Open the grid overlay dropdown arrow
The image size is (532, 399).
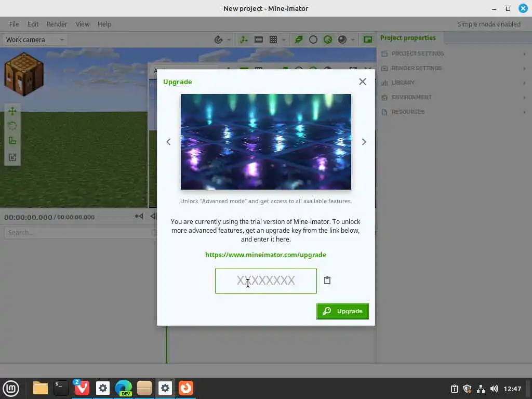coord(284,40)
